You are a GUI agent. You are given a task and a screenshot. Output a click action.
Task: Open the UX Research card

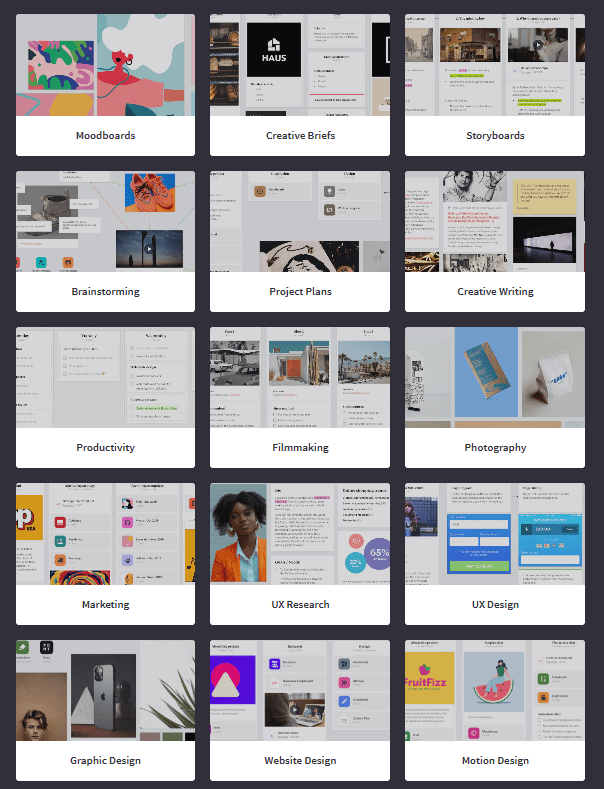click(x=300, y=554)
